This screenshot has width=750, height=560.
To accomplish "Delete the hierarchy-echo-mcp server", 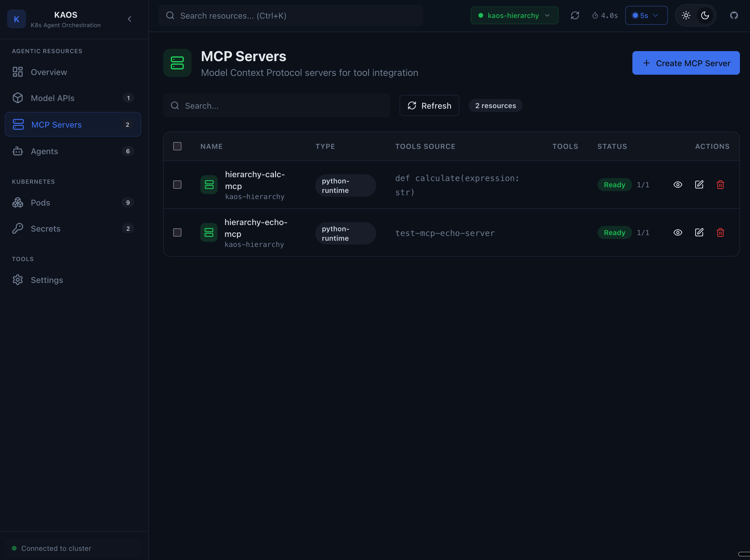I will point(721,232).
